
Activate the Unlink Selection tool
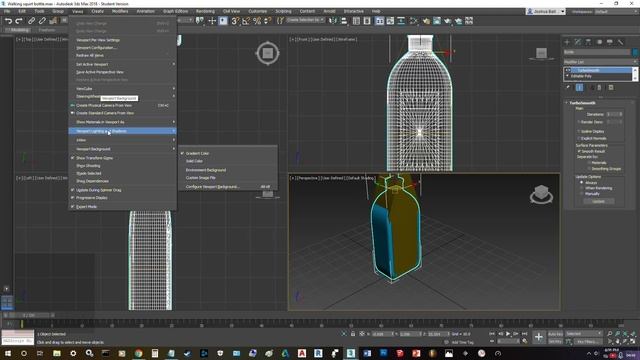point(42,21)
